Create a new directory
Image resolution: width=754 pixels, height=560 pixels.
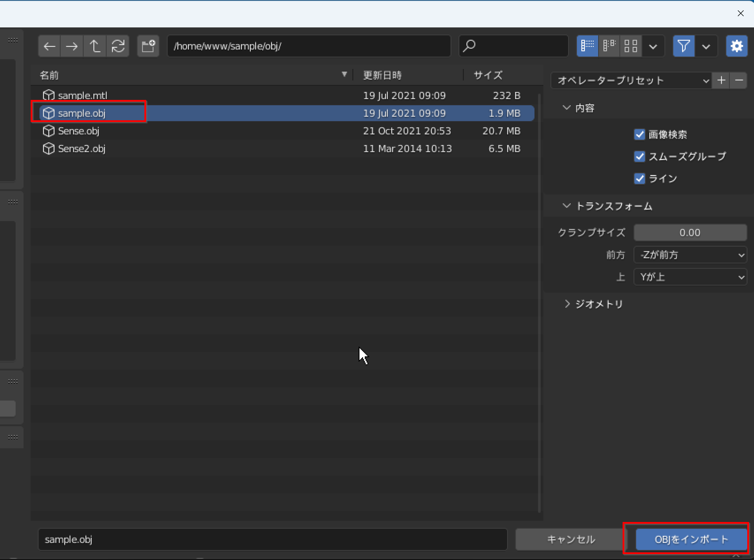[148, 46]
